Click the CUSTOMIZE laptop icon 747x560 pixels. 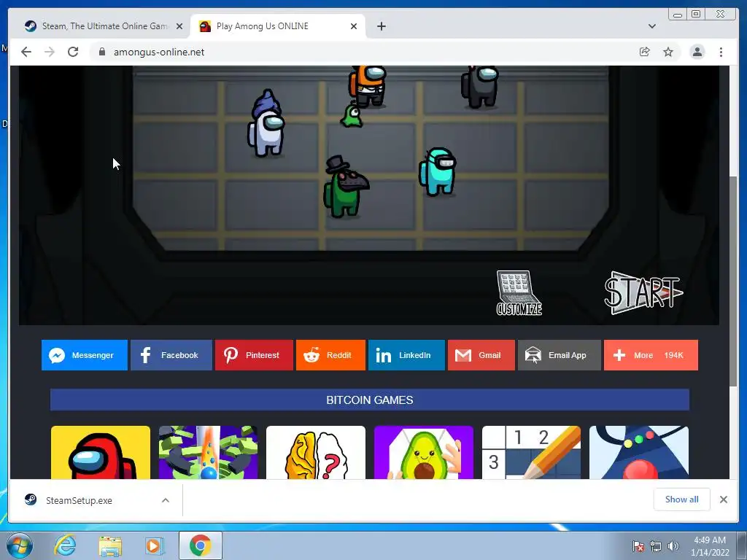tap(519, 293)
